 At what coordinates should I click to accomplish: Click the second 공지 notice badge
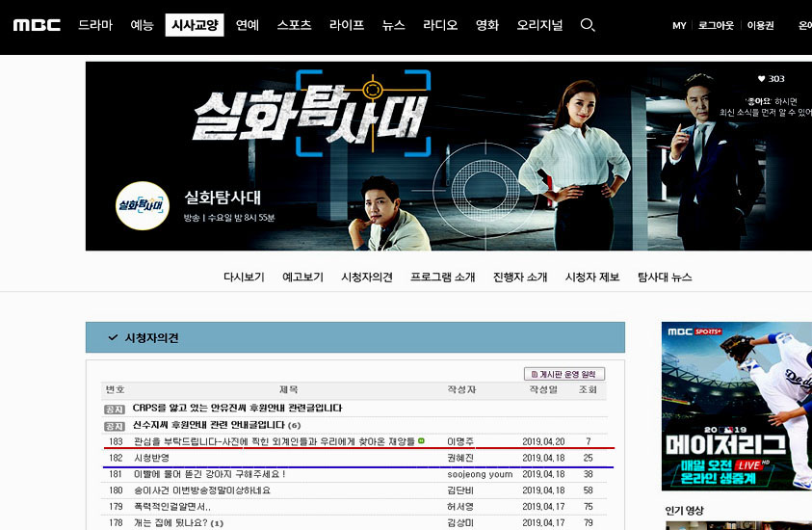coord(115,425)
